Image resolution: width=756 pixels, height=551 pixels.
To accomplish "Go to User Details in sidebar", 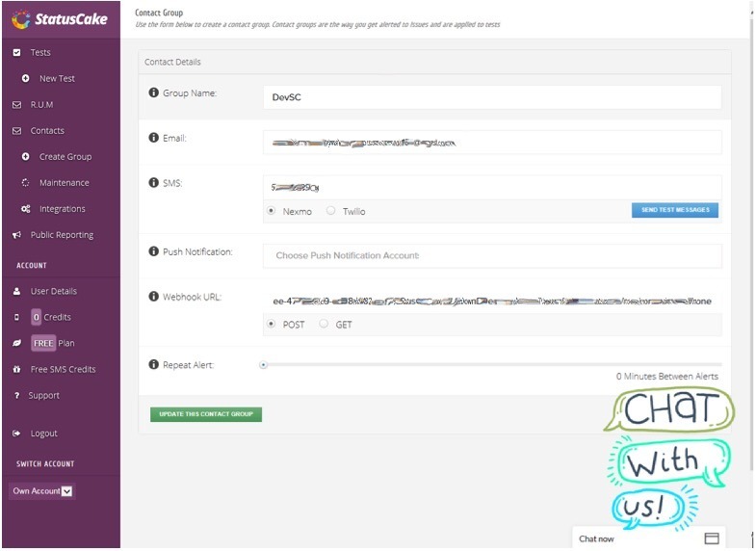I will pyautogui.click(x=53, y=291).
